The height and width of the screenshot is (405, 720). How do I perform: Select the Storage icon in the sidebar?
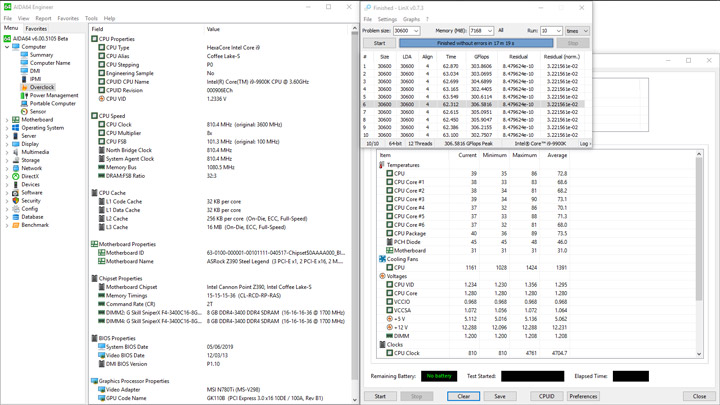[x=16, y=160]
